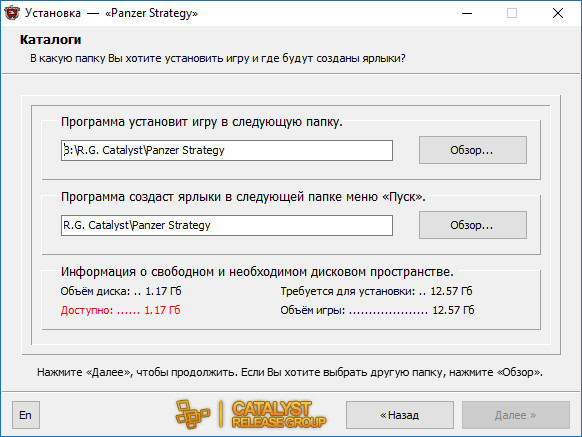This screenshot has height=437, width=582.
Task: Click the Start menu folder path field
Action: point(227,225)
